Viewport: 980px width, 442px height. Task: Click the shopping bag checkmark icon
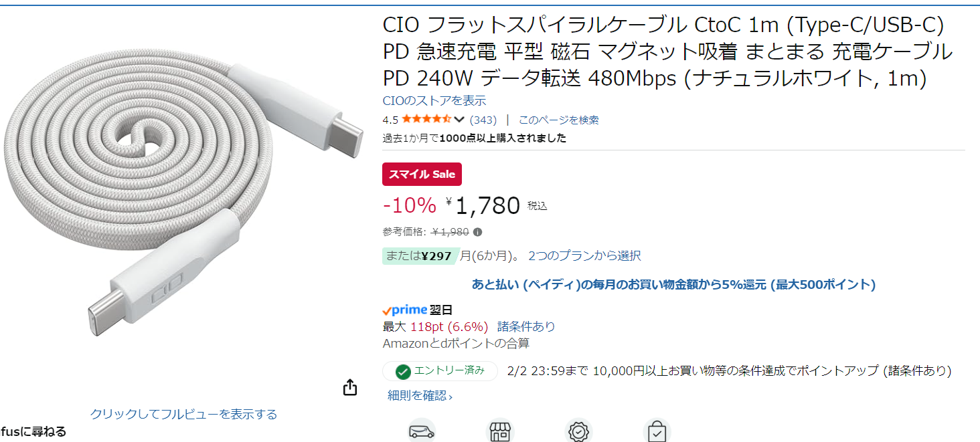click(x=656, y=431)
